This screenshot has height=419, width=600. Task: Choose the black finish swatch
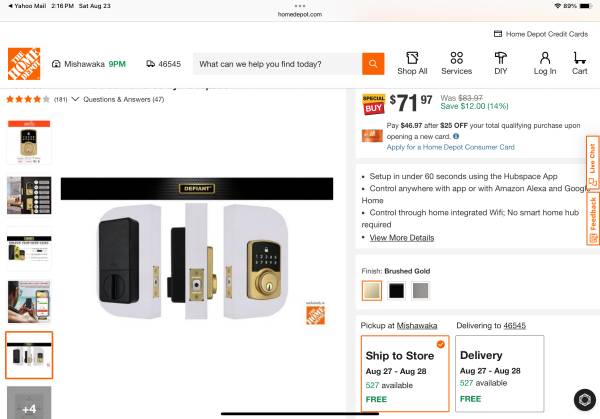click(396, 291)
